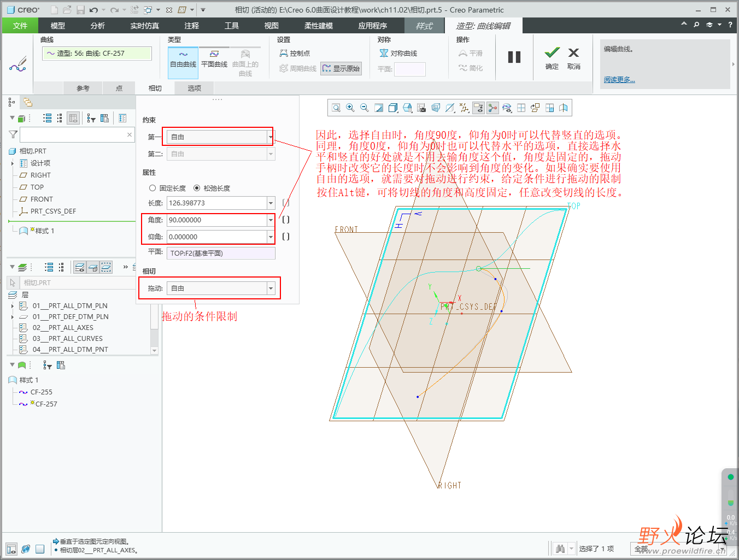739x560 pixels.
Task: Expand 01__PRT_ALL_DTM_PLN layer node
Action: tap(13, 306)
